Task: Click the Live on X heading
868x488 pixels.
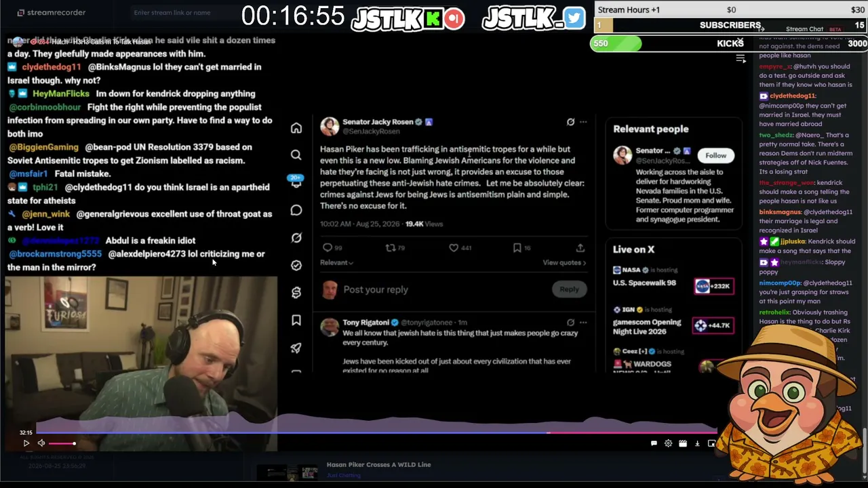Action: coord(633,249)
